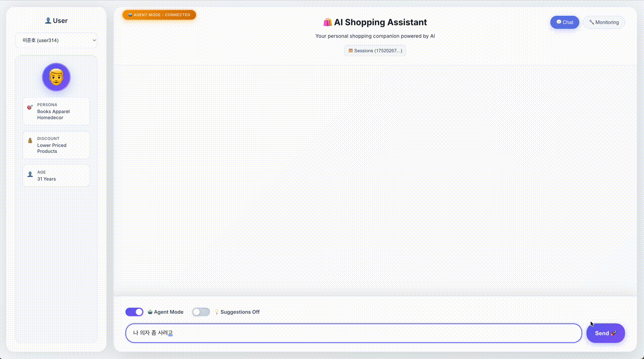Click the user silhouette icon in sidebar header

[x=48, y=21]
